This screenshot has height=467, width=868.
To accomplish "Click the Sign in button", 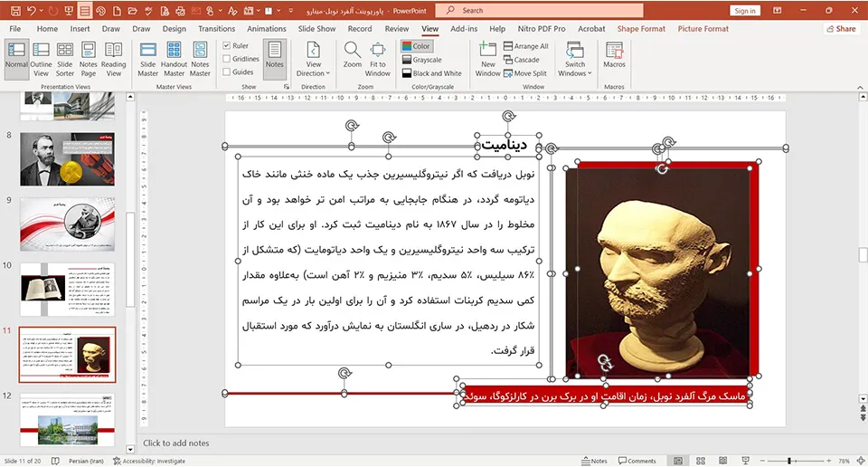I will pyautogui.click(x=745, y=11).
